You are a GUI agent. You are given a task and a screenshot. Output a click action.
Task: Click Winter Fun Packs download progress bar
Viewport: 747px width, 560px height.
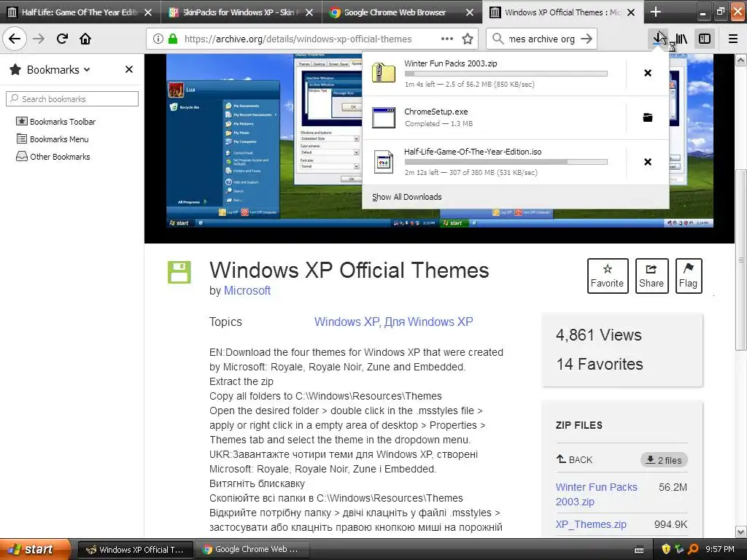[x=506, y=74]
